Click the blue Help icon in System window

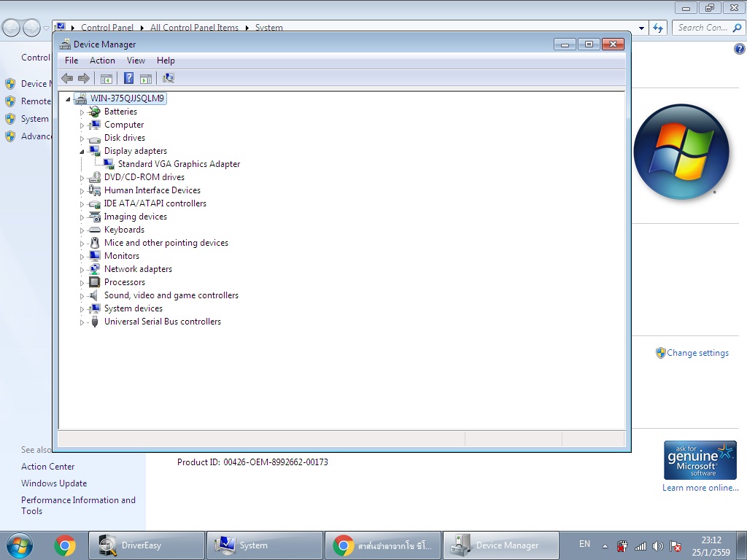[x=740, y=49]
